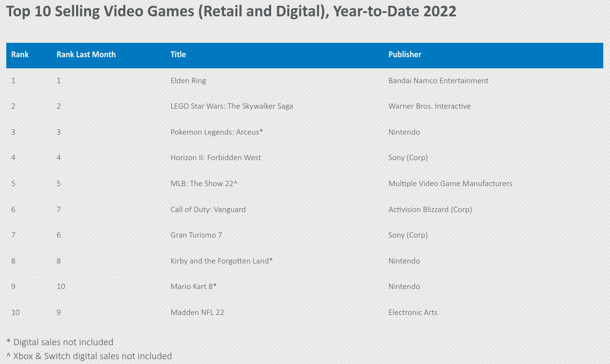The width and height of the screenshot is (610, 364).
Task: Select "MLB: The Show 22^" title
Action: [204, 184]
